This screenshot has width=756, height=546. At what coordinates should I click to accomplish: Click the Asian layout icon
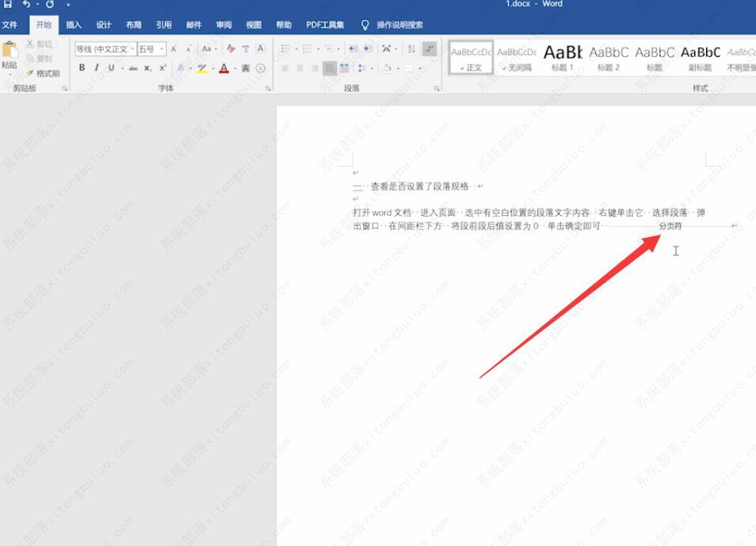[x=387, y=49]
